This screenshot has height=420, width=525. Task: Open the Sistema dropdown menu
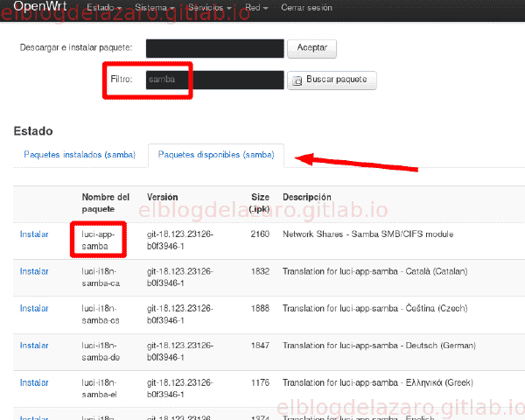(155, 7)
